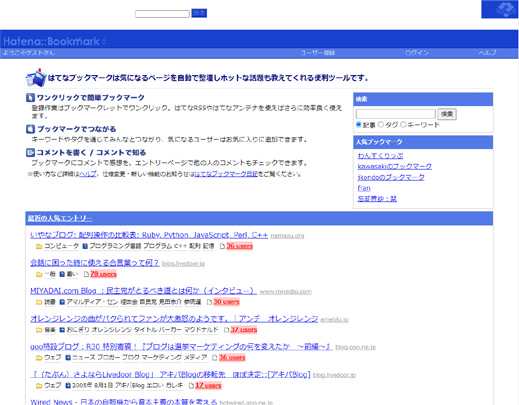Click the ワンクリックで簡単ブックマーク heading icon
519x405 pixels.
click(x=30, y=98)
